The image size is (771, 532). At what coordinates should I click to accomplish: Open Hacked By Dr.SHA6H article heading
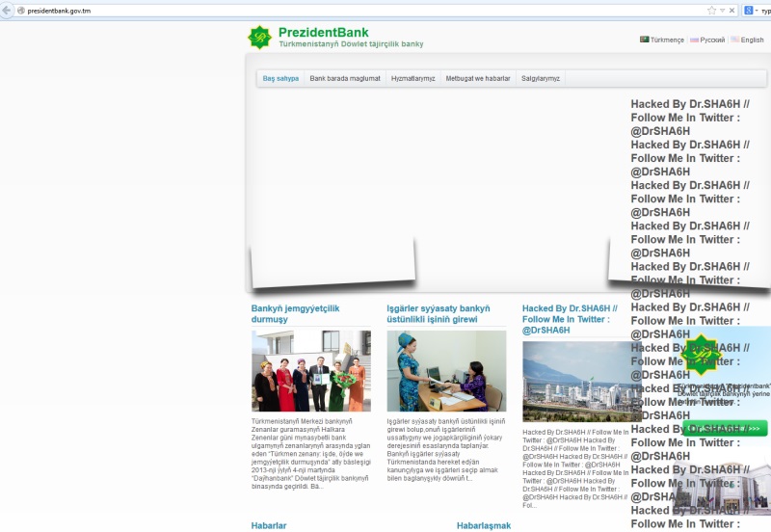coord(570,319)
